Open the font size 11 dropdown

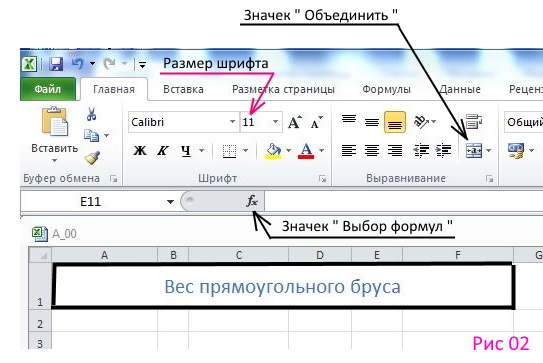click(x=275, y=122)
